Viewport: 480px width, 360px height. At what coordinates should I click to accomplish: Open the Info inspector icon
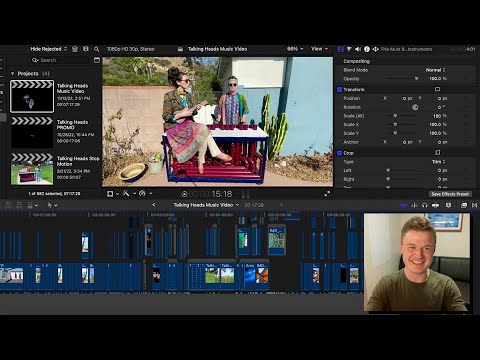coord(367,49)
